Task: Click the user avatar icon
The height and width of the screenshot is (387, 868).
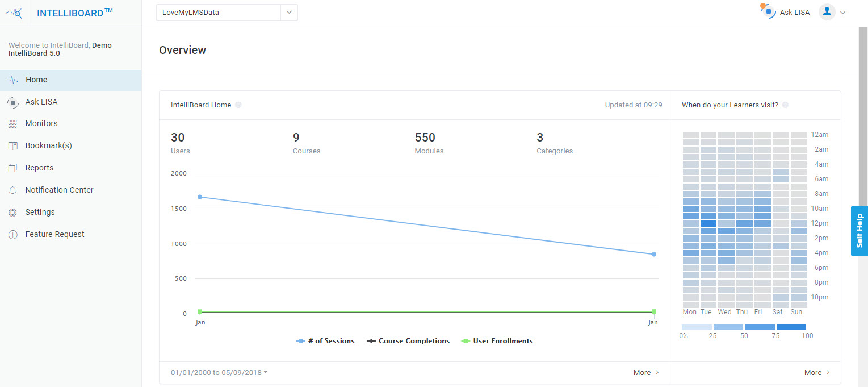Action: pos(827,12)
